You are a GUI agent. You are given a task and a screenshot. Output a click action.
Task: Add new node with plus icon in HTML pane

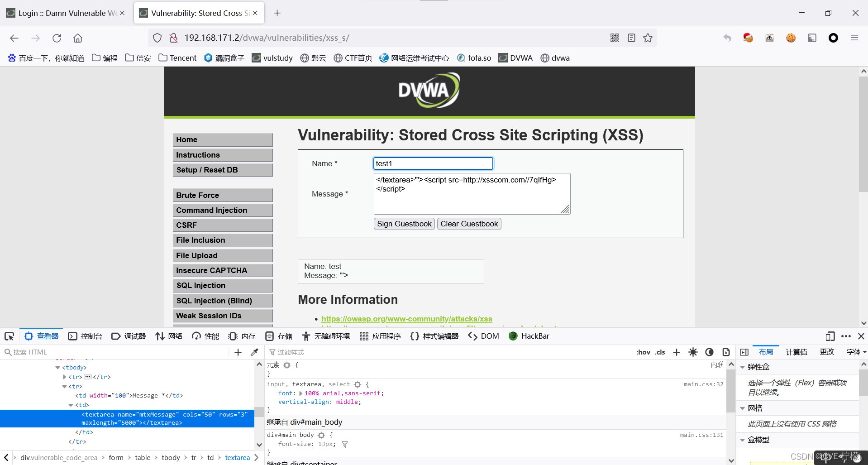[238, 352]
